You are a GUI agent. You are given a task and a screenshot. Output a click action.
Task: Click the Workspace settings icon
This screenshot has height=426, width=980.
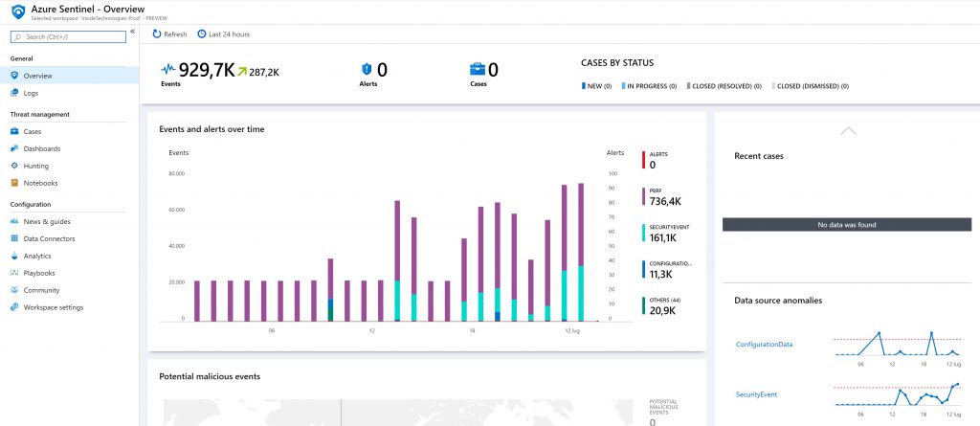point(14,307)
